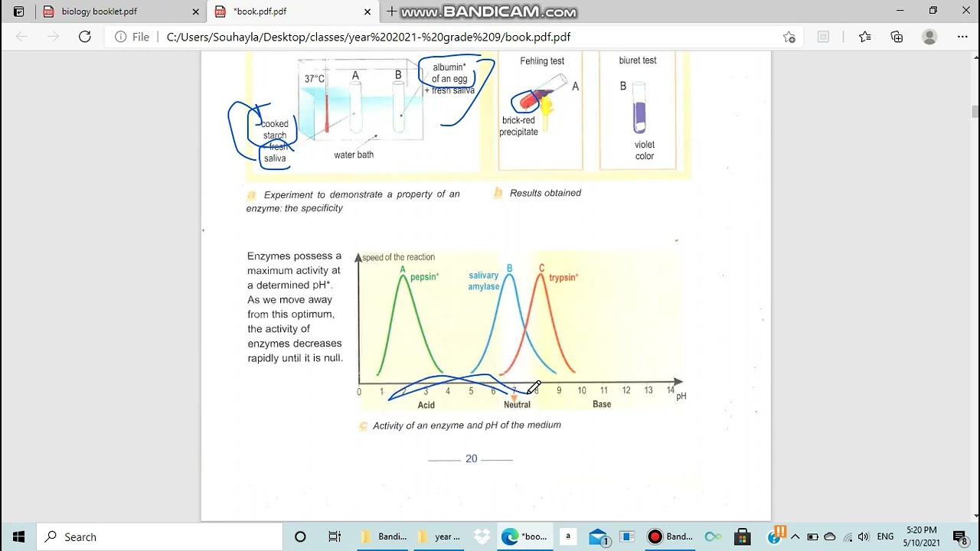Viewport: 980px width, 551px height.
Task: Click the 'trypsin*' curve label
Action: 563,278
